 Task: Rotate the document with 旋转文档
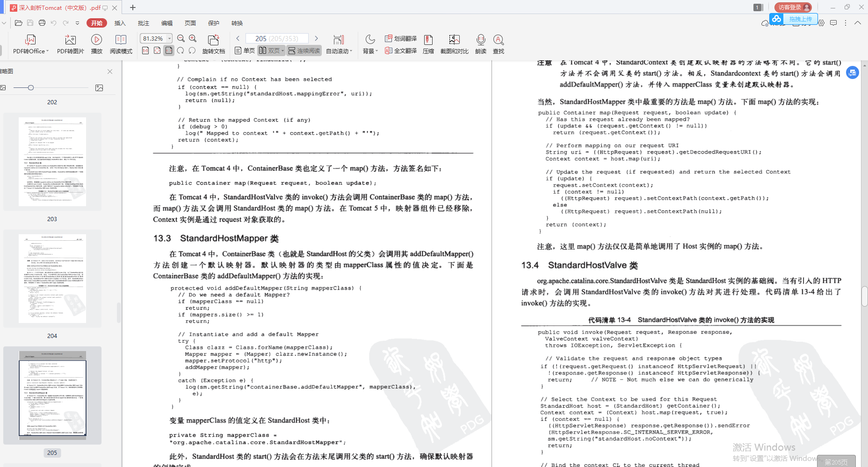pos(213,43)
